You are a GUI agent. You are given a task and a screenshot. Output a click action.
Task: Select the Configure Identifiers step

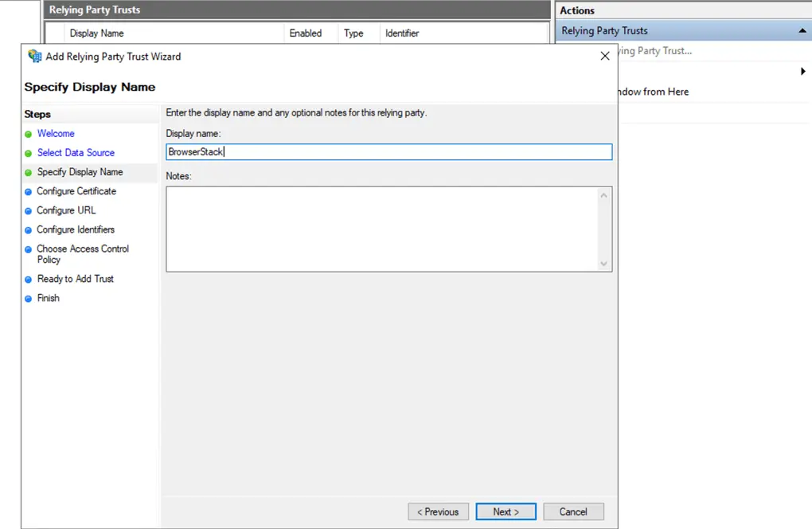coord(76,229)
